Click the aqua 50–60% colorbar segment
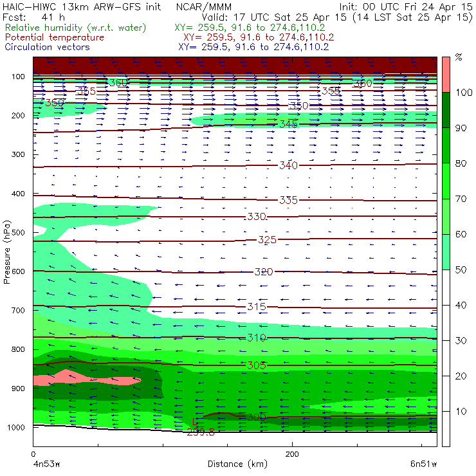 (x=446, y=252)
